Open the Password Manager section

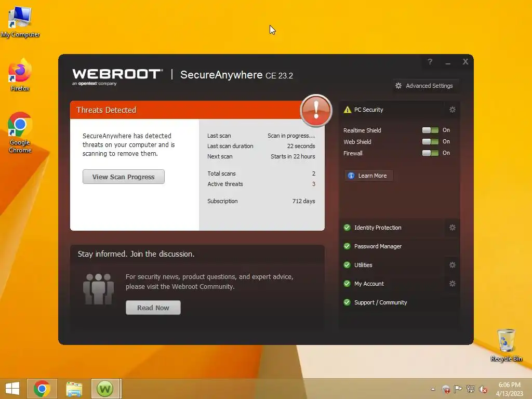(x=378, y=246)
